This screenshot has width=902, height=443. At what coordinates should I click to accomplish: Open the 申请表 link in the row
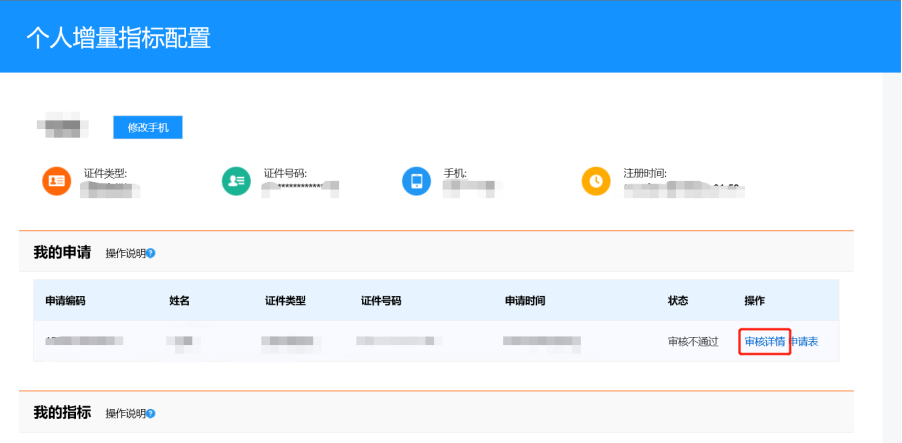[805, 342]
